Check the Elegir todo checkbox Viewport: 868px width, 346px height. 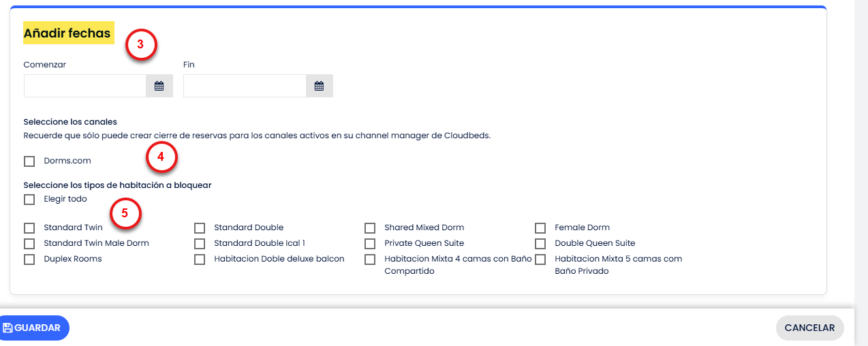(29, 200)
